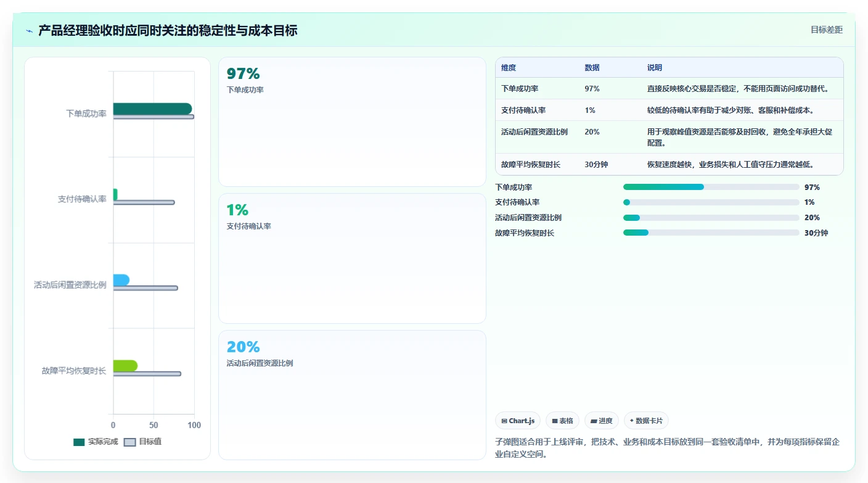
Task: Click the 活动后闲置资源比例 progress bar
Action: (711, 218)
